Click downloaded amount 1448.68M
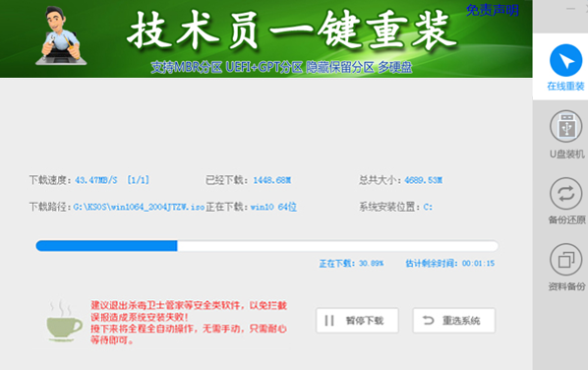This screenshot has height=370, width=588. [271, 180]
